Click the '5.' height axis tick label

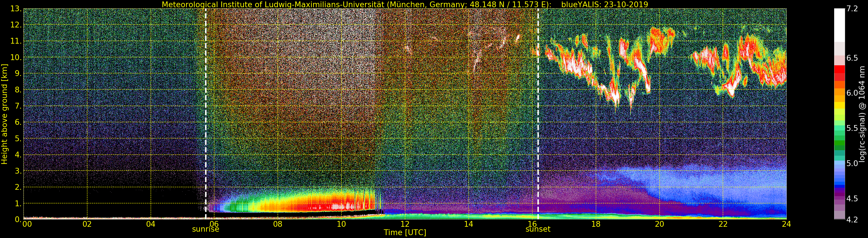click(18, 138)
